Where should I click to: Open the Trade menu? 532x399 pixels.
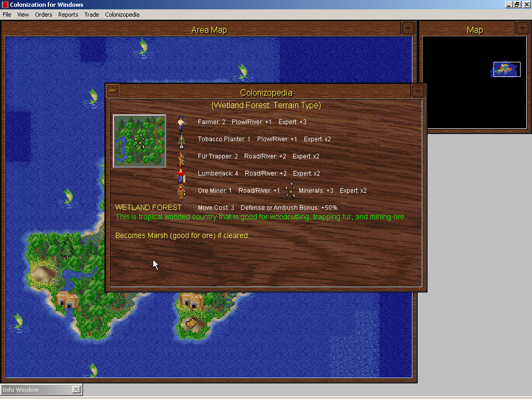[91, 15]
